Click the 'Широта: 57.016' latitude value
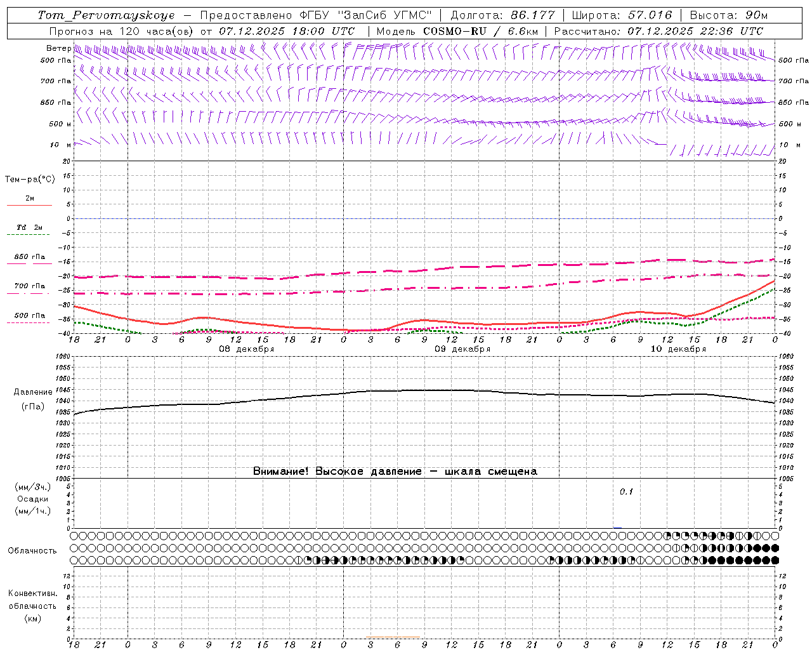This screenshot has height=650, width=812. [622, 15]
